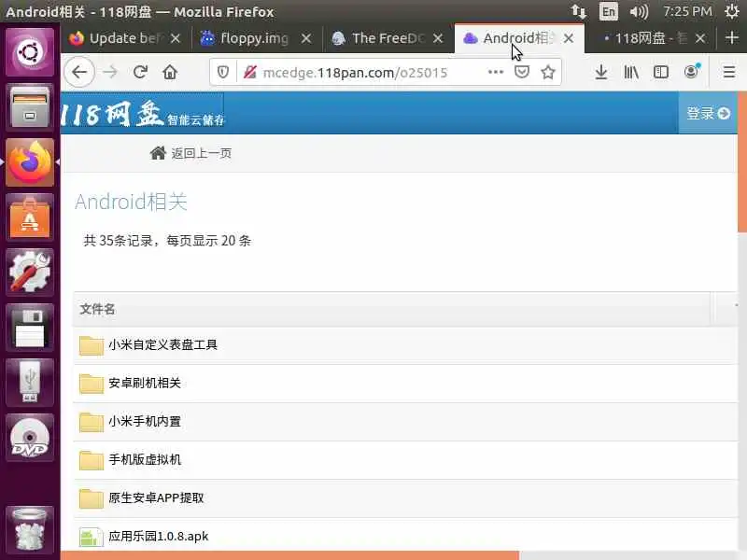747x560 pixels.
Task: Reload the current page
Action: point(140,73)
